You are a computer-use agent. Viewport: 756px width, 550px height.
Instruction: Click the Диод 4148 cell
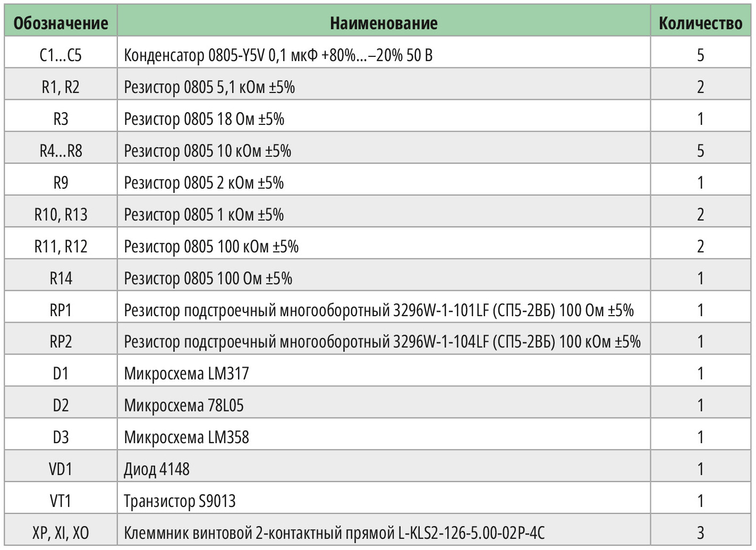(157, 469)
